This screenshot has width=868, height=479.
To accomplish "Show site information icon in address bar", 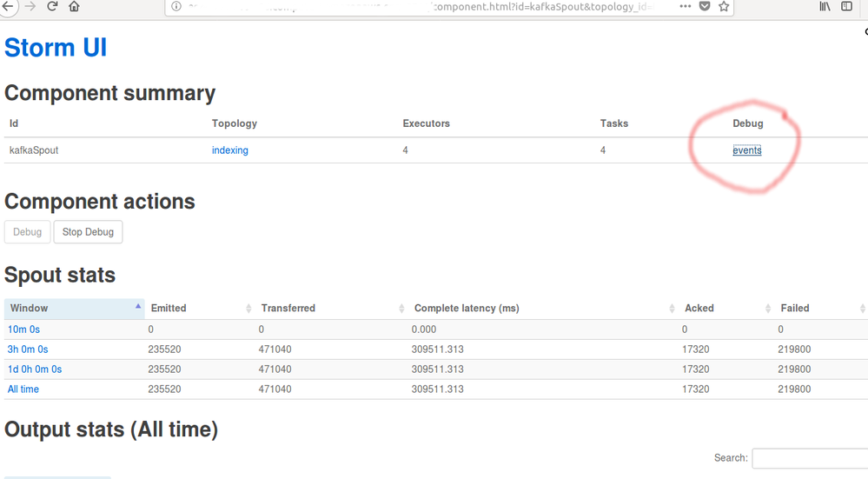I will click(176, 7).
